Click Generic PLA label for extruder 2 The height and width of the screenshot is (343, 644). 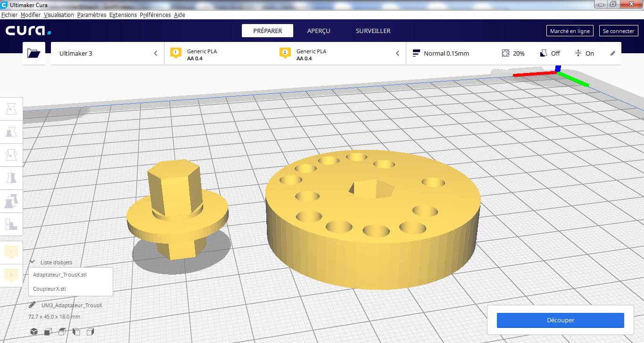pos(311,51)
